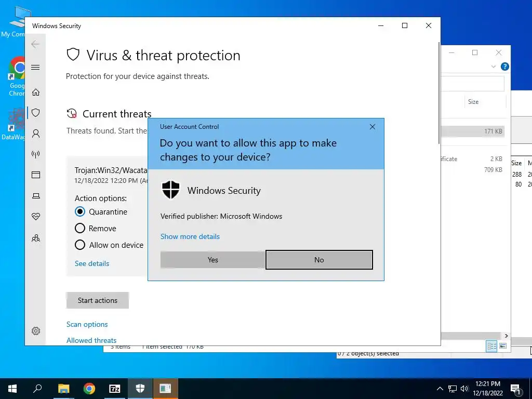Open the DataWag desktop shortcut

click(x=14, y=125)
